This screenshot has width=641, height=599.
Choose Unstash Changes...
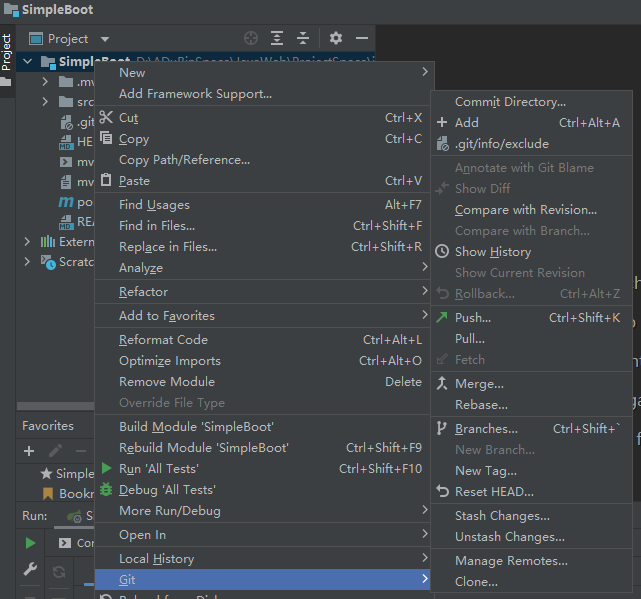531,536
